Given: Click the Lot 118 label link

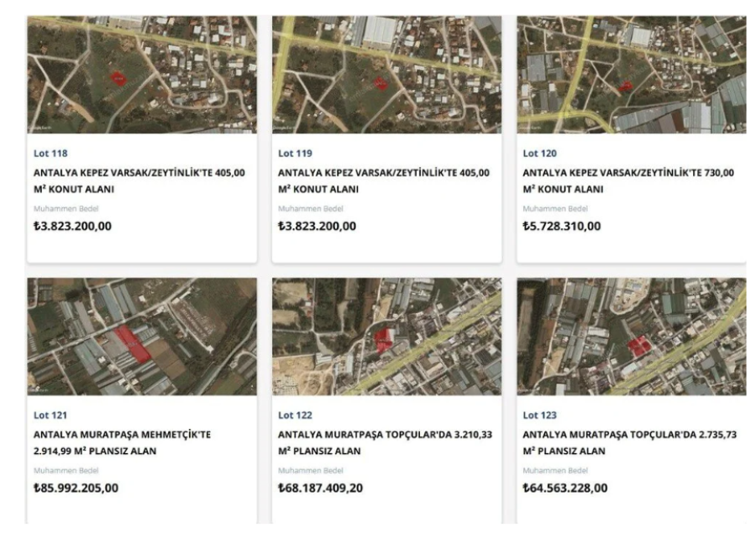Looking at the screenshot, I should [x=50, y=154].
